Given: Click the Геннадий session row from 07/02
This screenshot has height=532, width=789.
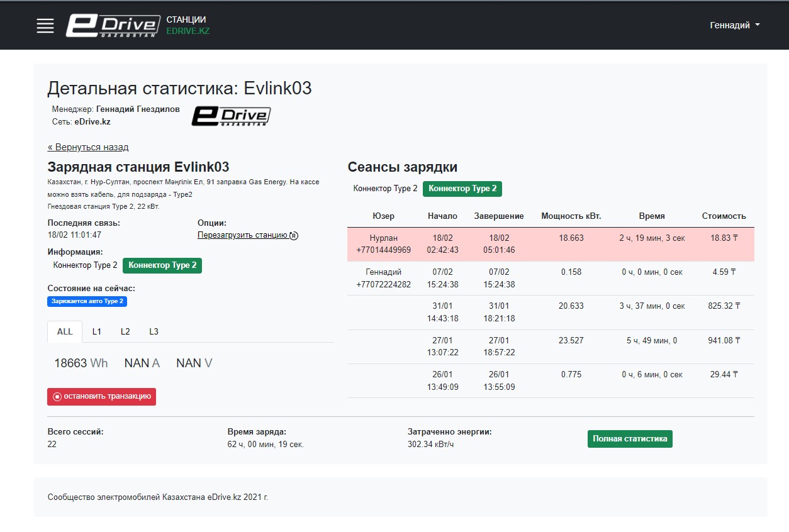Looking at the screenshot, I should click(x=550, y=278).
